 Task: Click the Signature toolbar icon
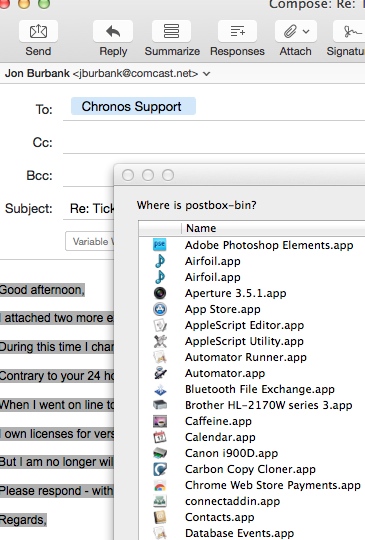pos(349,31)
